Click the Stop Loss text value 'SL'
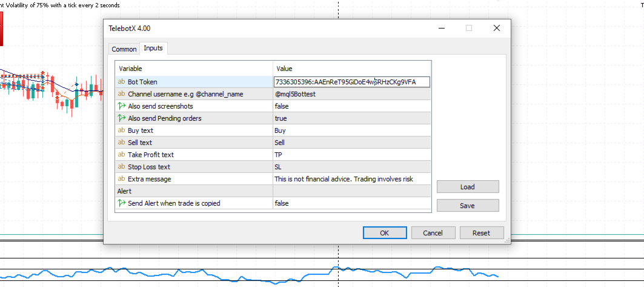 (352, 167)
